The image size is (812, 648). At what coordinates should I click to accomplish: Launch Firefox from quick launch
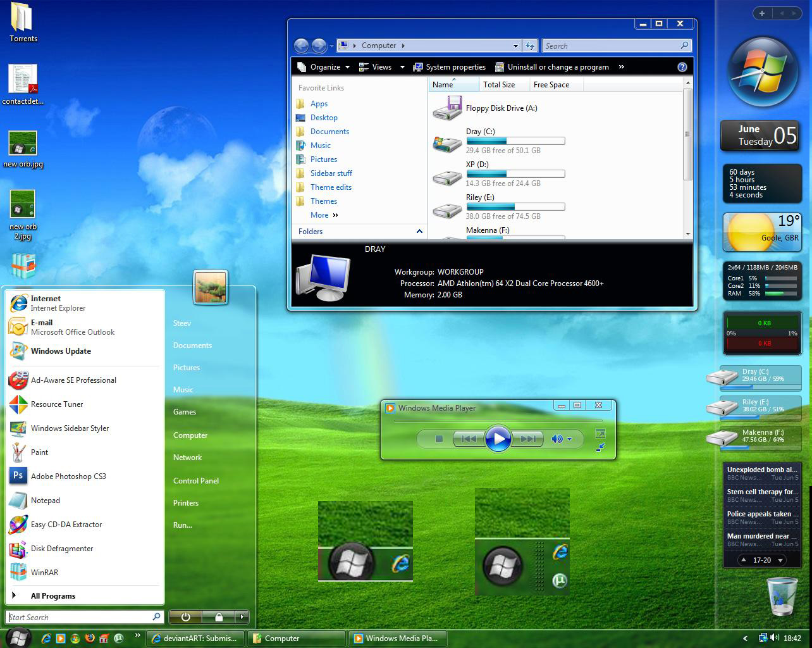pyautogui.click(x=90, y=639)
